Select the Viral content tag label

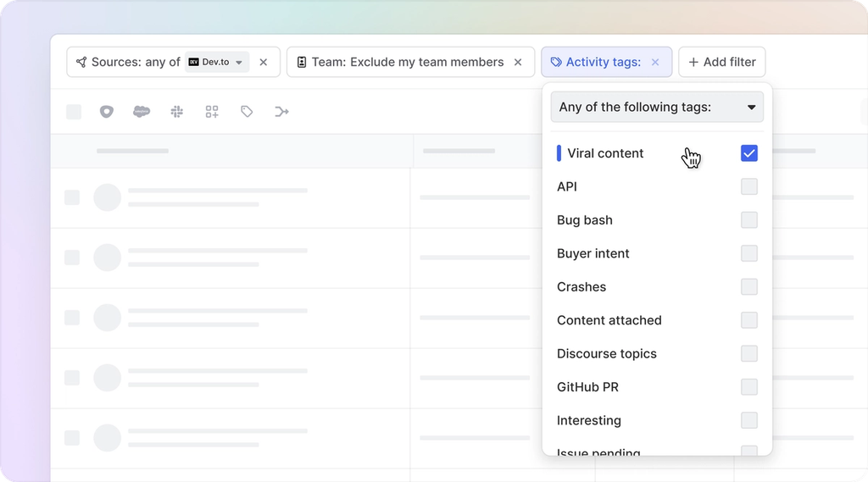click(605, 153)
